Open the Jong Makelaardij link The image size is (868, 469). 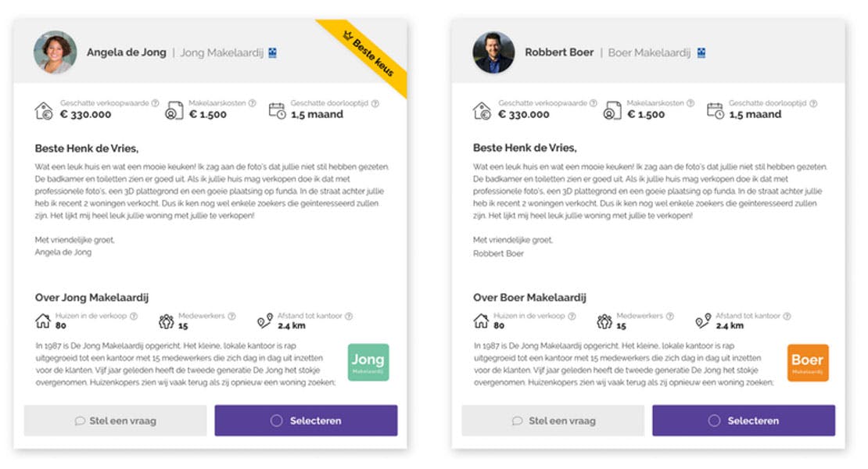(x=226, y=52)
